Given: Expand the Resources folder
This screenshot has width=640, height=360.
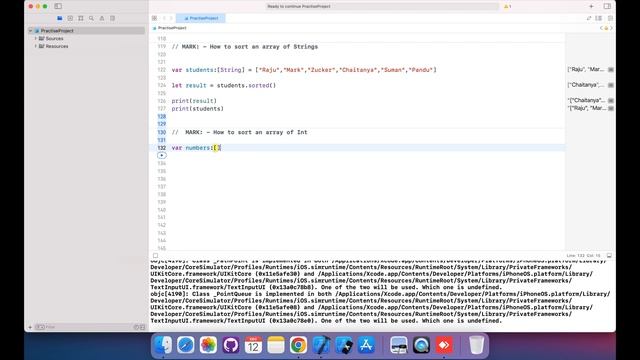Looking at the screenshot, I should (x=36, y=46).
